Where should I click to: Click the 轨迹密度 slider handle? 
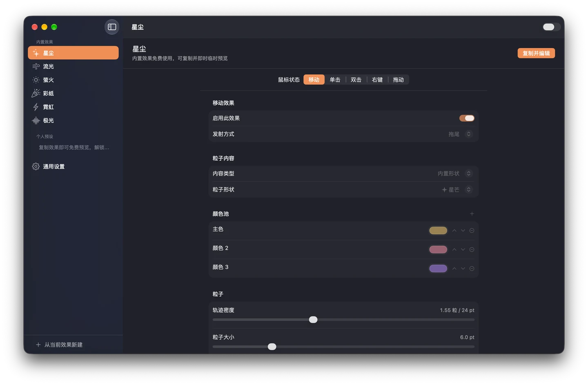click(x=313, y=320)
